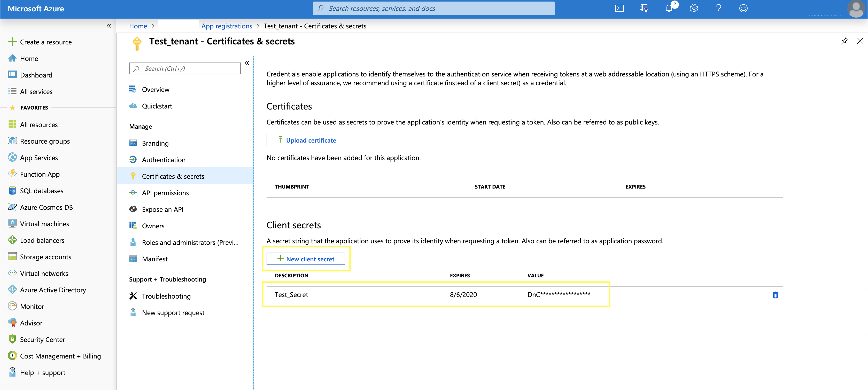Open Virtual machines icon
The image size is (868, 390).
(x=12, y=224)
